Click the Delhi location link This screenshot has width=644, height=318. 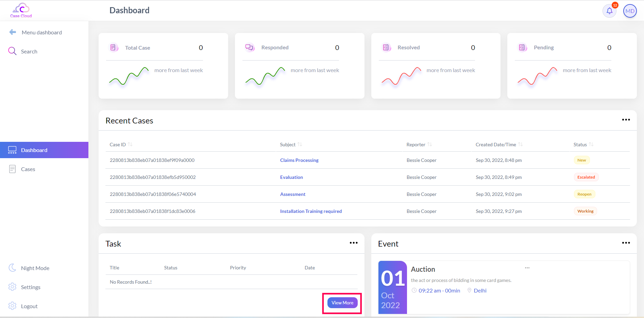(x=480, y=290)
